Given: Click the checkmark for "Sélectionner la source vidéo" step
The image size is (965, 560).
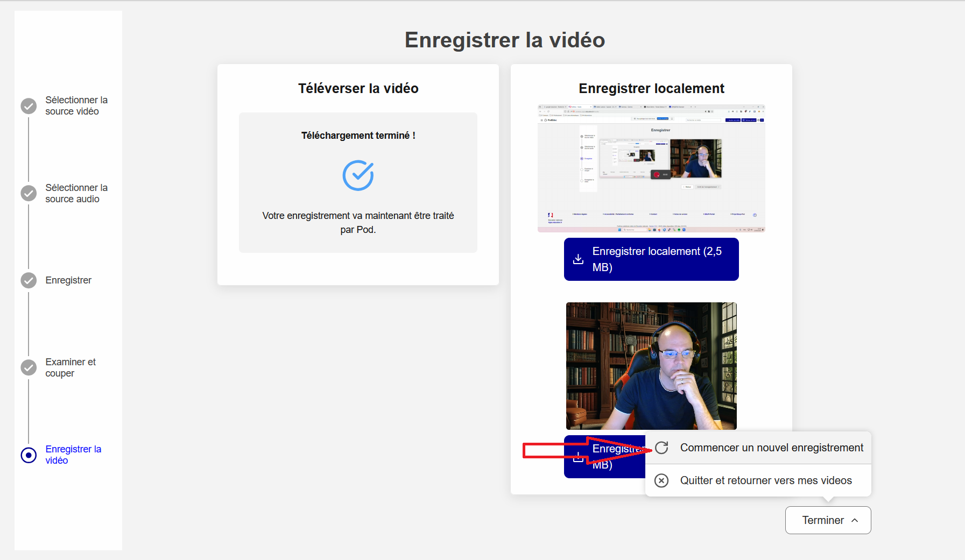Looking at the screenshot, I should click(28, 106).
